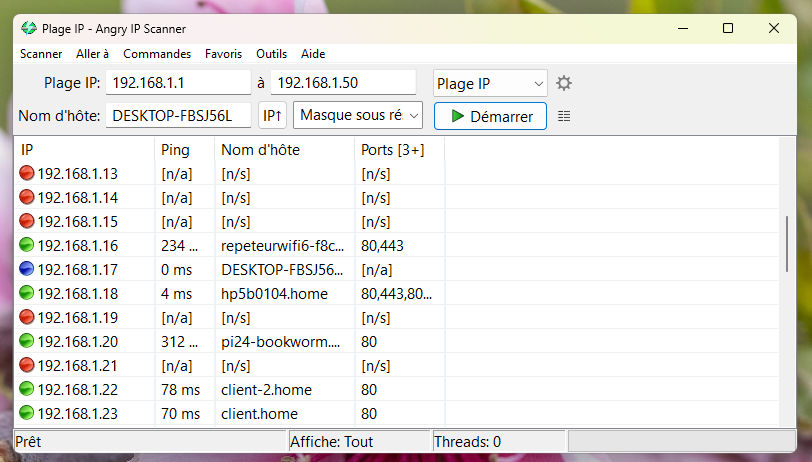Screen dimensions: 812x462
Task: Open the Plage IP feeder dropdown
Action: [x=490, y=83]
